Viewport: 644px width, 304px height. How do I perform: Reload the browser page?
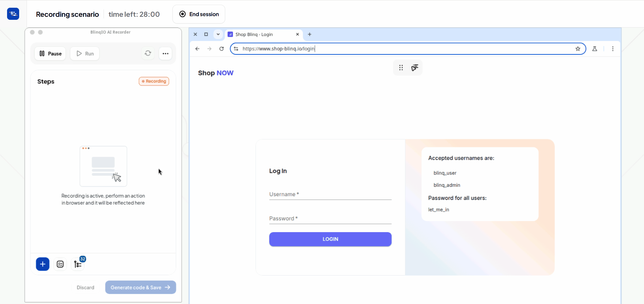pos(222,49)
